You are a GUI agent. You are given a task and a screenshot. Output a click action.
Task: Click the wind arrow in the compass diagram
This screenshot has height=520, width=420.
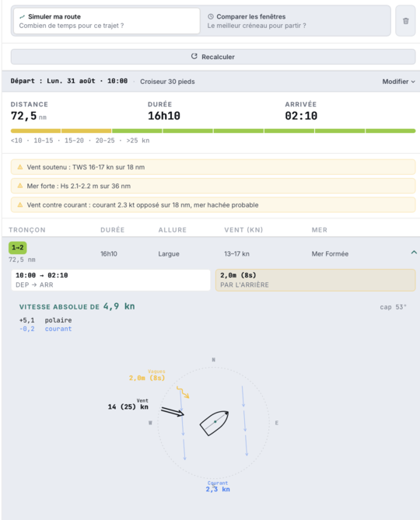click(172, 411)
